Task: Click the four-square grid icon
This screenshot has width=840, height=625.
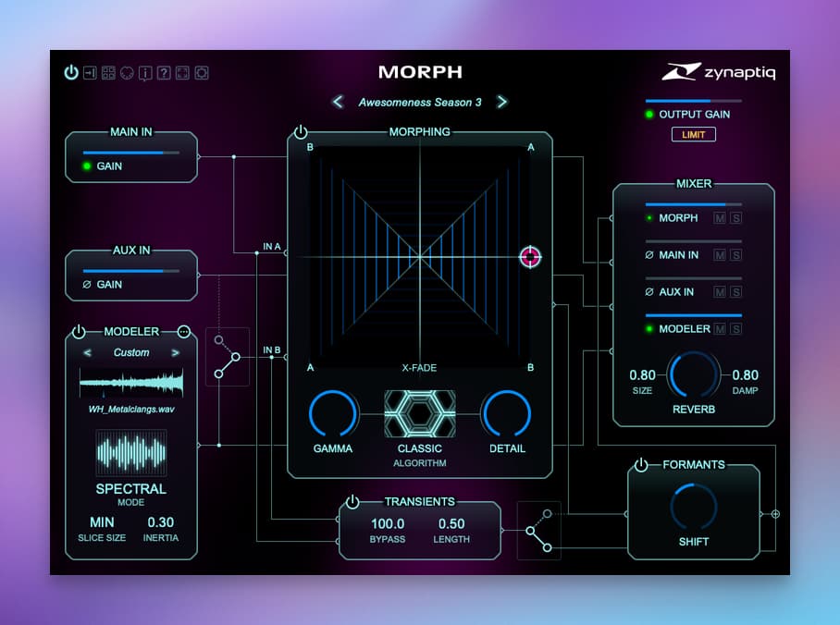Action: (x=108, y=73)
